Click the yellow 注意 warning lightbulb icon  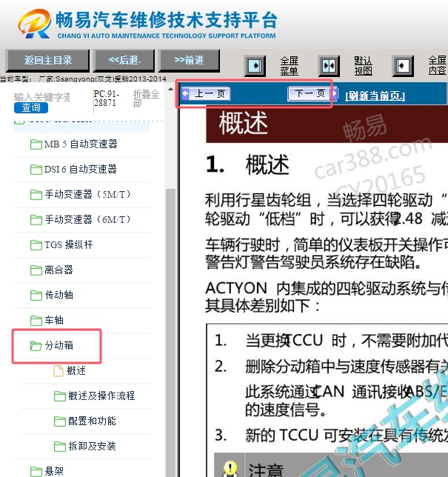point(230,468)
